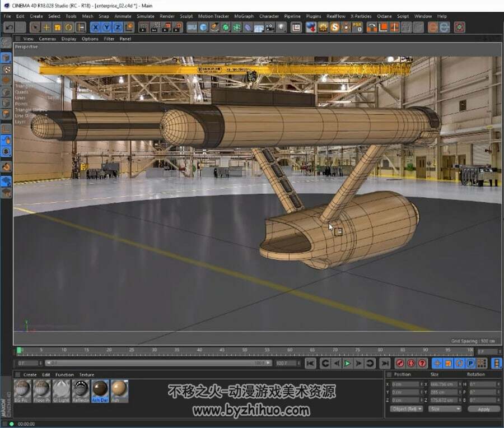Play the animation forwards

(x=347, y=364)
